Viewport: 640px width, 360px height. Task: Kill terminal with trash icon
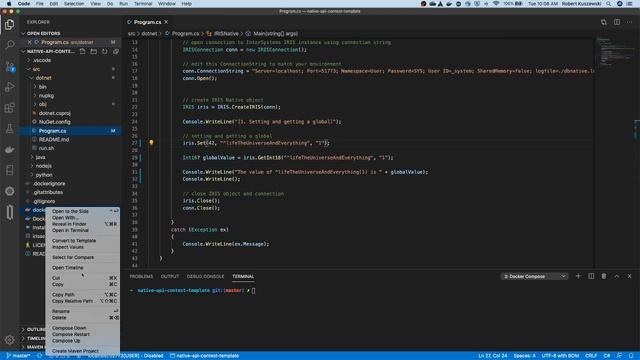[x=604, y=276]
